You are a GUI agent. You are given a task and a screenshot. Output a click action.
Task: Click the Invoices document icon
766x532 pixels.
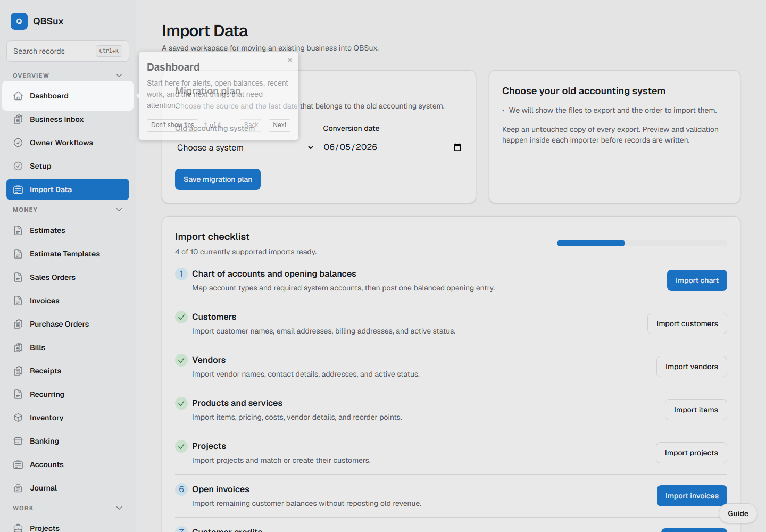click(18, 301)
